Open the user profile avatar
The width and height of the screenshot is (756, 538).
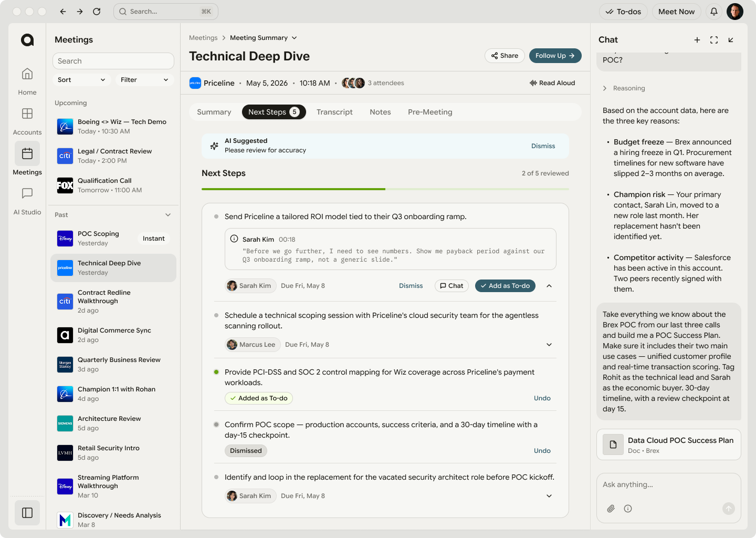[735, 12]
